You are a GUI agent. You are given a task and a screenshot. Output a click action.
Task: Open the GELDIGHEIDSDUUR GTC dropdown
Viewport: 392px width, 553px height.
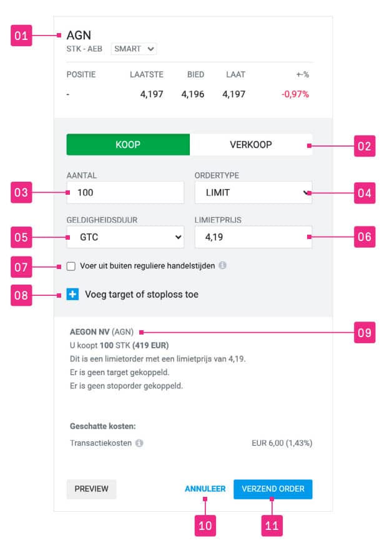click(x=125, y=237)
